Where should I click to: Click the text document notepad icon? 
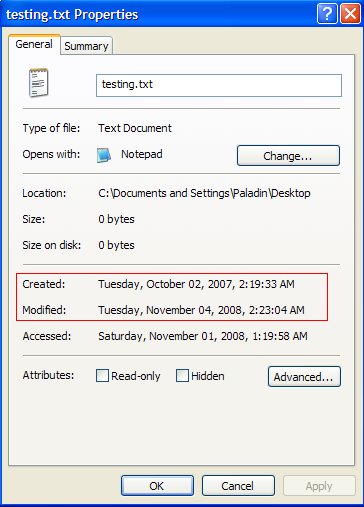pyautogui.click(x=39, y=83)
